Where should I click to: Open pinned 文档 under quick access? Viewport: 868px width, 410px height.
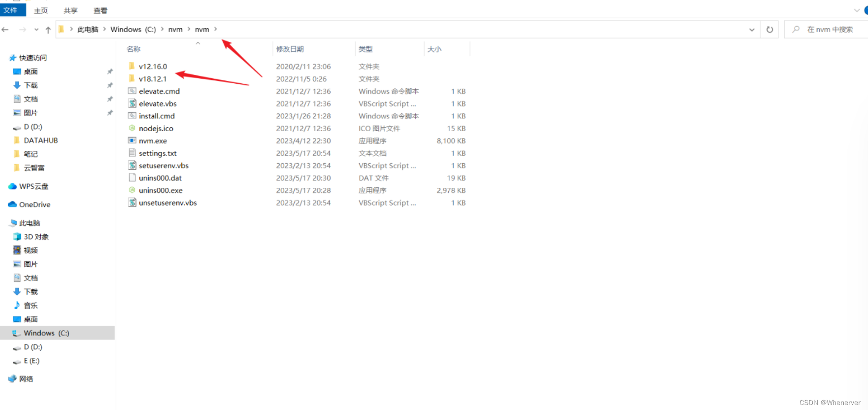pos(31,99)
